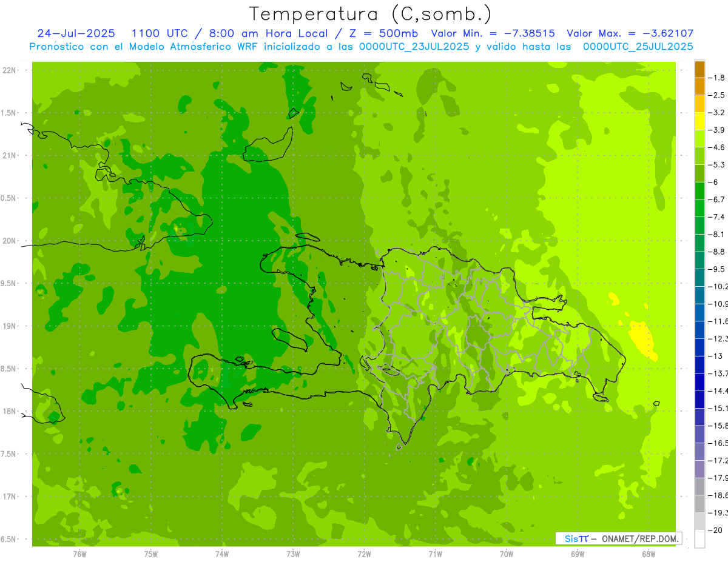Image resolution: width=728 pixels, height=562 pixels.
Task: Click the '22N' latitude label
Action: pyautogui.click(x=9, y=70)
